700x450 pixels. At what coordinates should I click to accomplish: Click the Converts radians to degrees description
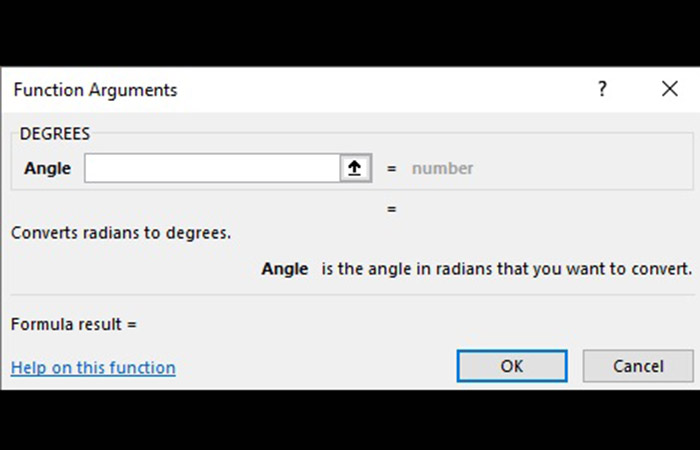pyautogui.click(x=121, y=233)
